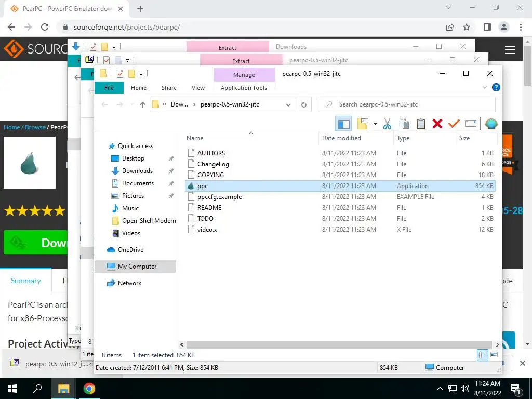This screenshot has width=532, height=399.
Task: Open the File tab in the ribbon
Action: tap(109, 88)
